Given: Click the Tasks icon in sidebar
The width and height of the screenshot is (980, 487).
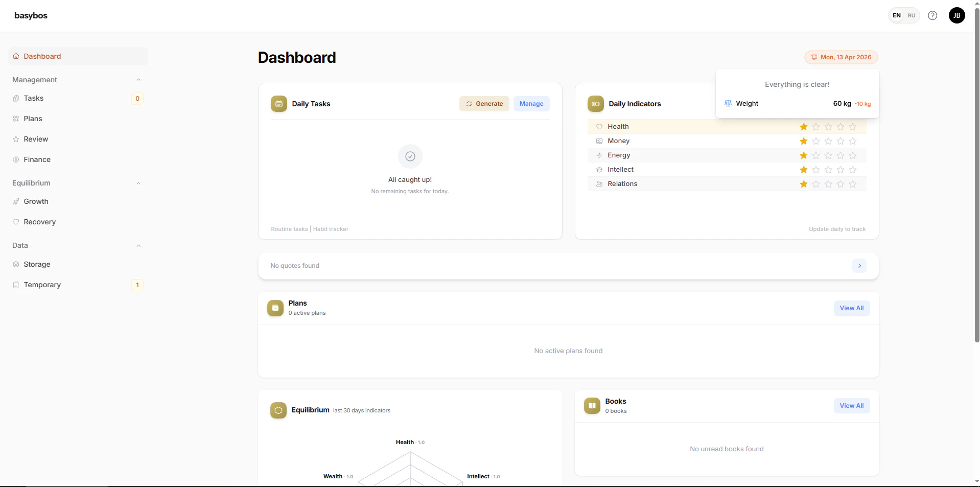Looking at the screenshot, I should tap(16, 98).
